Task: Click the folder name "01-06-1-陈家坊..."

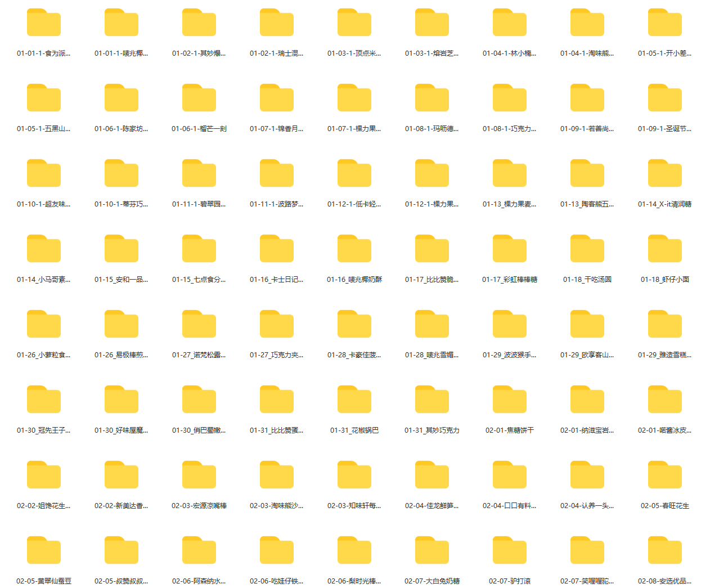Action: (122, 129)
